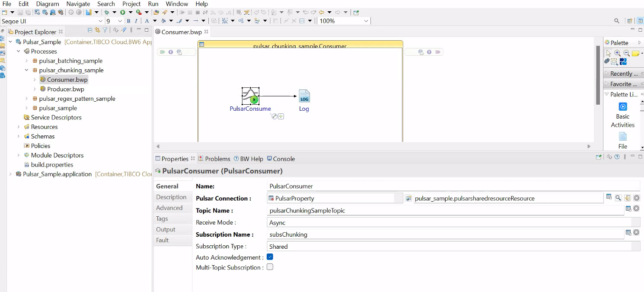Open the Diagram menu
This screenshot has height=292, width=644.
[x=47, y=4]
